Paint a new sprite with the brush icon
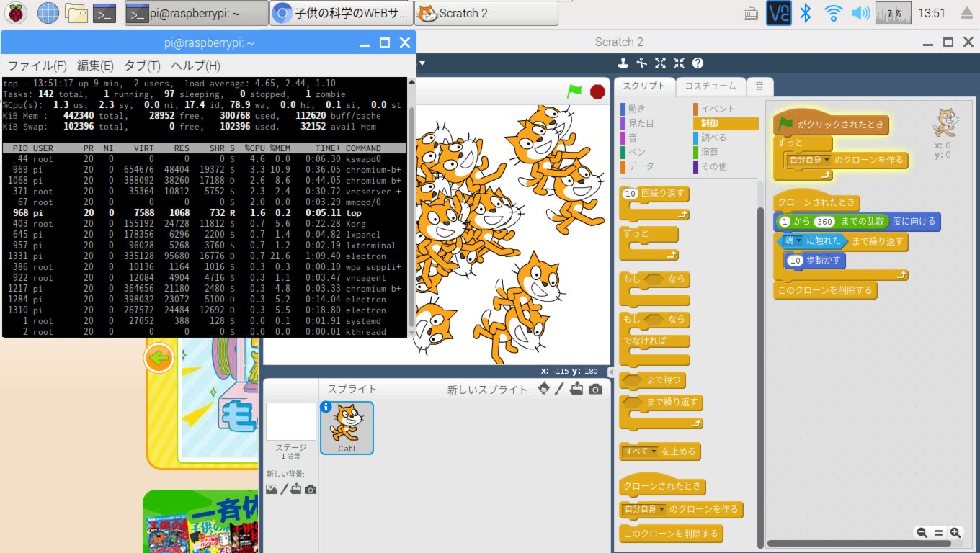Screen dimensions: 980x553 pos(560,389)
